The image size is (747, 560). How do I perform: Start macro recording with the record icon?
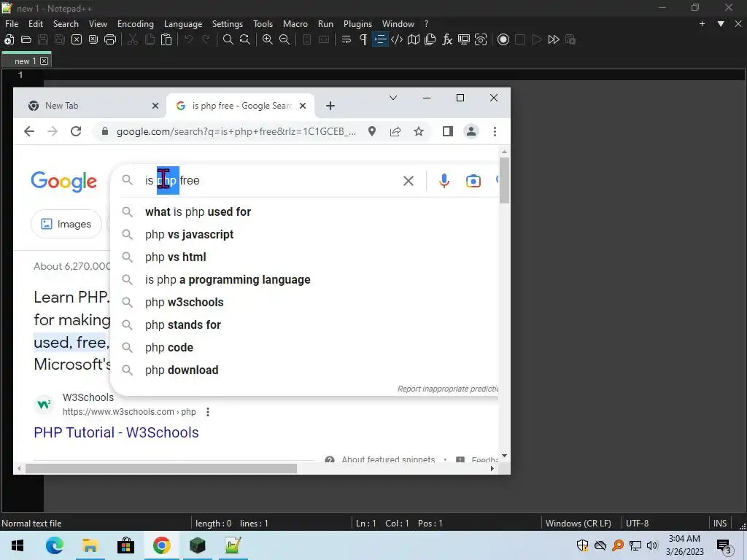pyautogui.click(x=503, y=39)
